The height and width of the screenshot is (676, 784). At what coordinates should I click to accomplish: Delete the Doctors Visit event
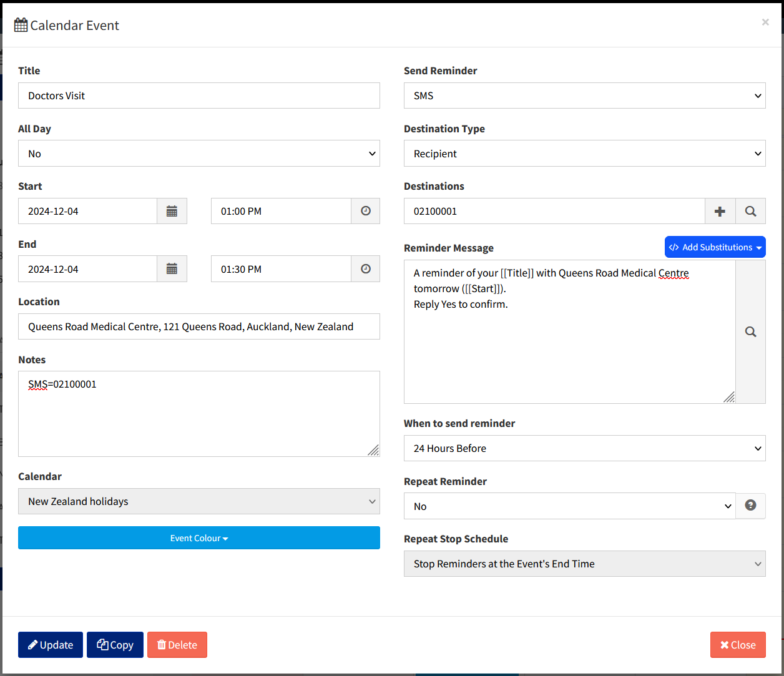(x=177, y=644)
